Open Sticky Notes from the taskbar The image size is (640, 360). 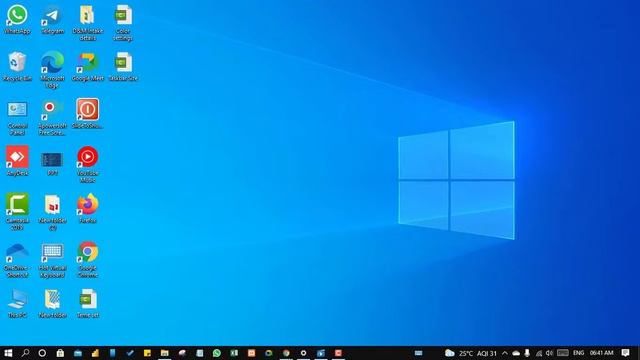(x=147, y=353)
